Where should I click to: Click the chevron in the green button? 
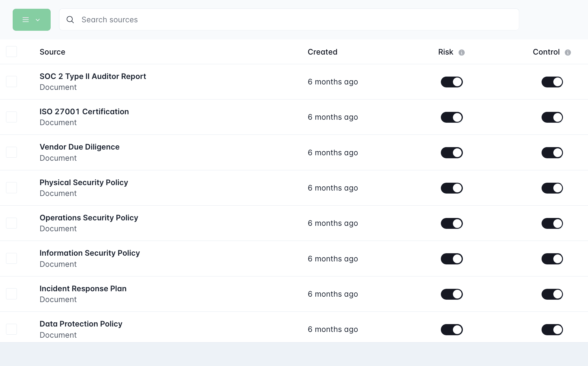[38, 20]
